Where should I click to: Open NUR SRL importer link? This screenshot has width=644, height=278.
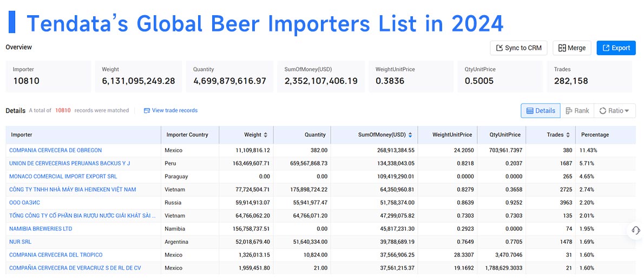click(20, 242)
